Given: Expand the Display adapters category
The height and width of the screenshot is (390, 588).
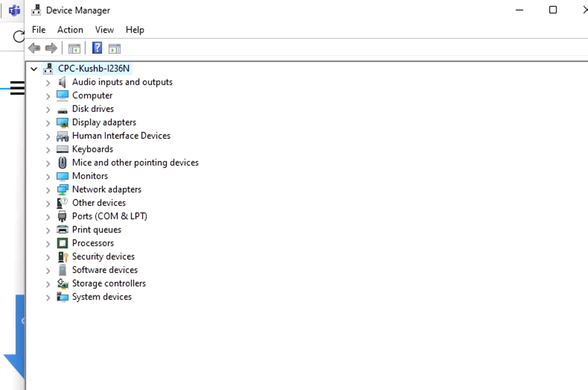Looking at the screenshot, I should (x=48, y=123).
